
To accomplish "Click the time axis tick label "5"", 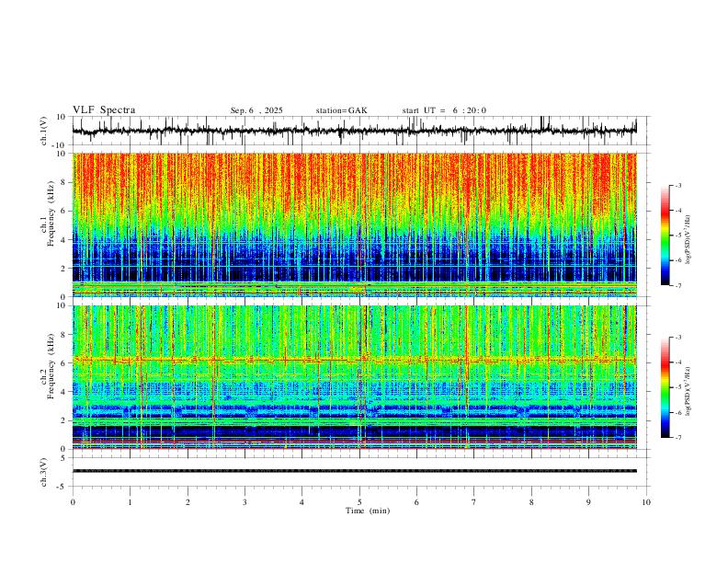I will [x=359, y=502].
